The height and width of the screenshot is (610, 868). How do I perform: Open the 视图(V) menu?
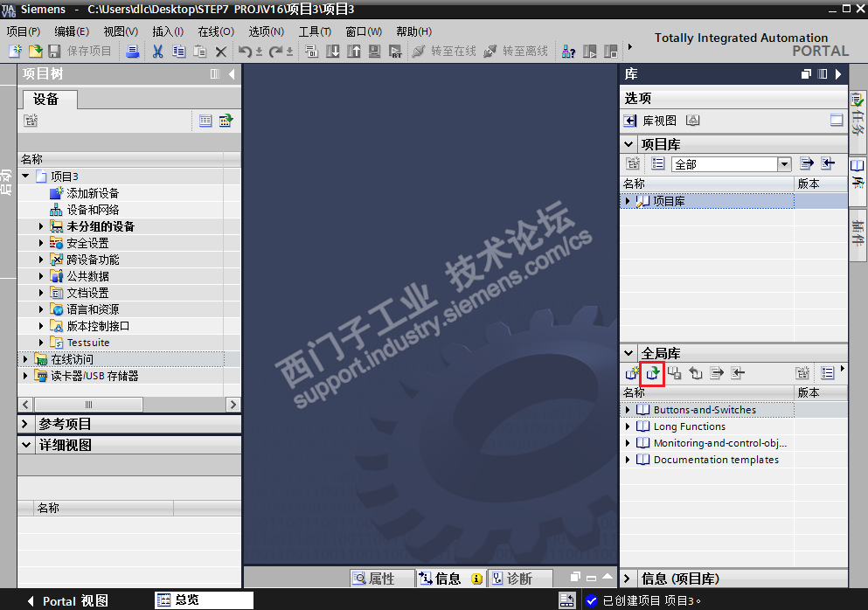(x=121, y=31)
